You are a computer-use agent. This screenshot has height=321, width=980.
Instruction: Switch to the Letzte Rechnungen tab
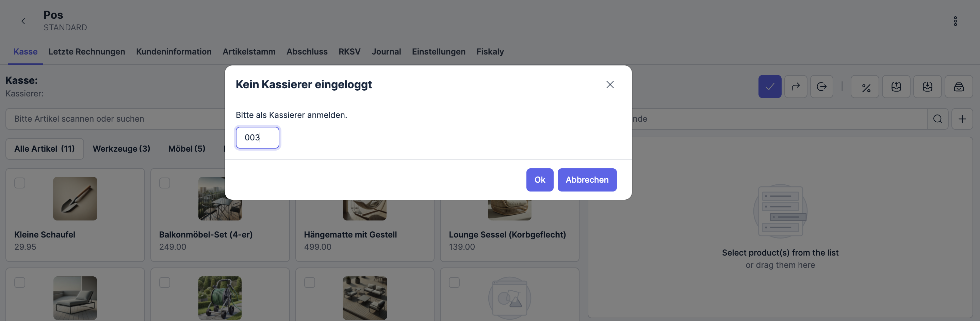(87, 51)
